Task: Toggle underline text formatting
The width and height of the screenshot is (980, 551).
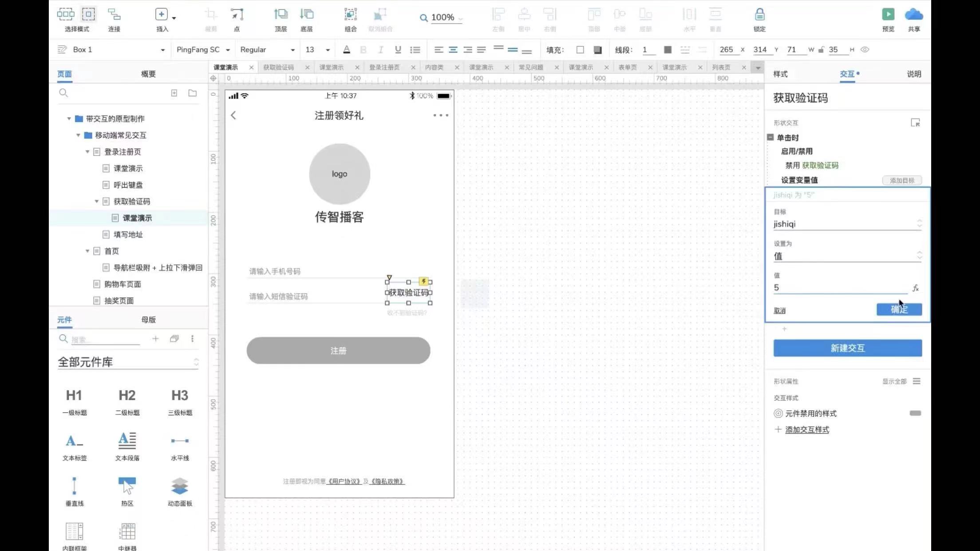Action: coord(398,50)
